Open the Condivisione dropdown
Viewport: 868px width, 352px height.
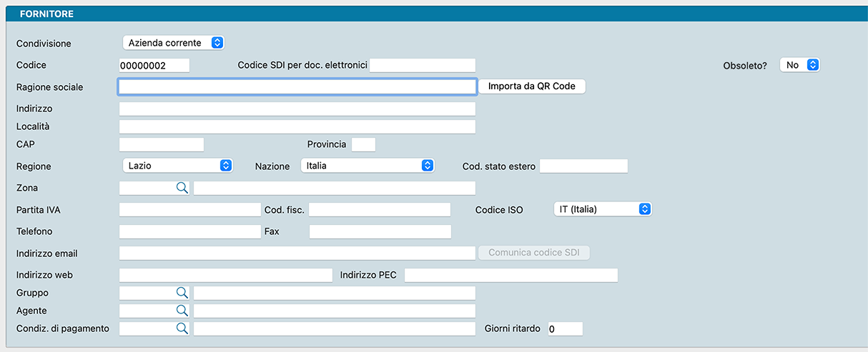(x=173, y=43)
